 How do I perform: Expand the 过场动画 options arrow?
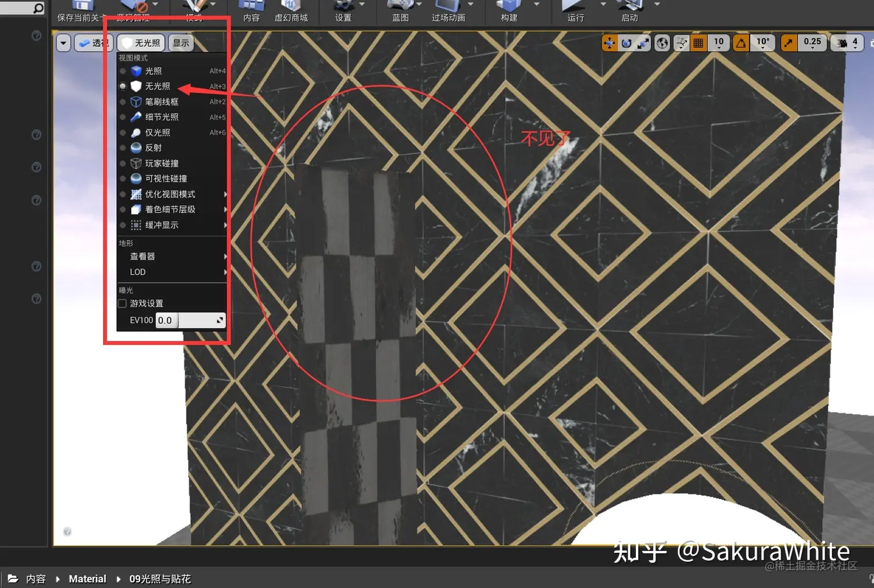[471, 5]
